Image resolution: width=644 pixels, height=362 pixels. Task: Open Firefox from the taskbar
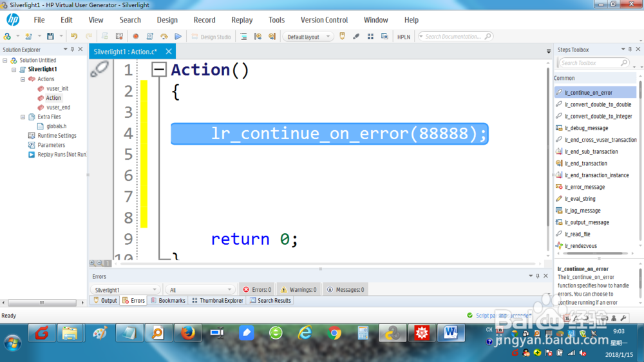187,333
